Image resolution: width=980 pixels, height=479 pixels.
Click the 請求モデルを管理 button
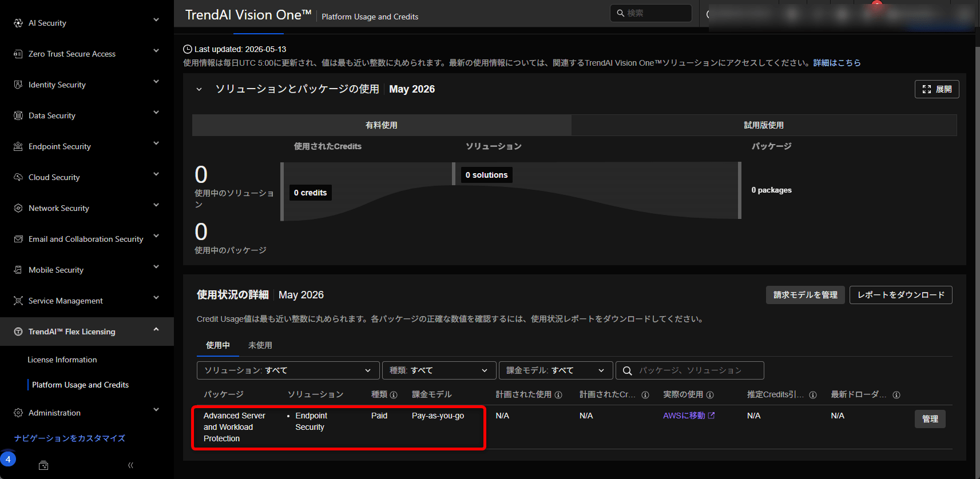pyautogui.click(x=806, y=295)
